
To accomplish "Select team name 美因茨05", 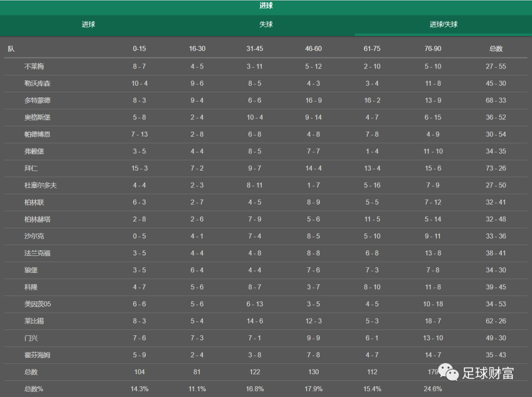I will point(37,304).
